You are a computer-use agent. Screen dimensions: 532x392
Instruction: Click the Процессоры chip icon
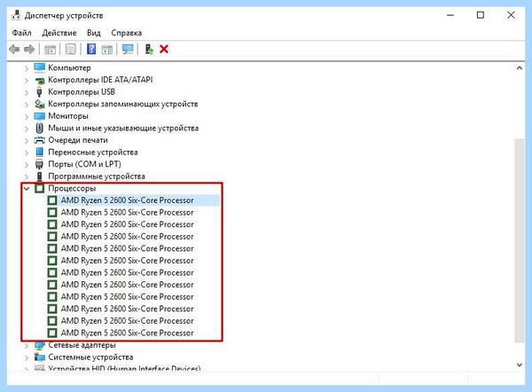(x=39, y=188)
